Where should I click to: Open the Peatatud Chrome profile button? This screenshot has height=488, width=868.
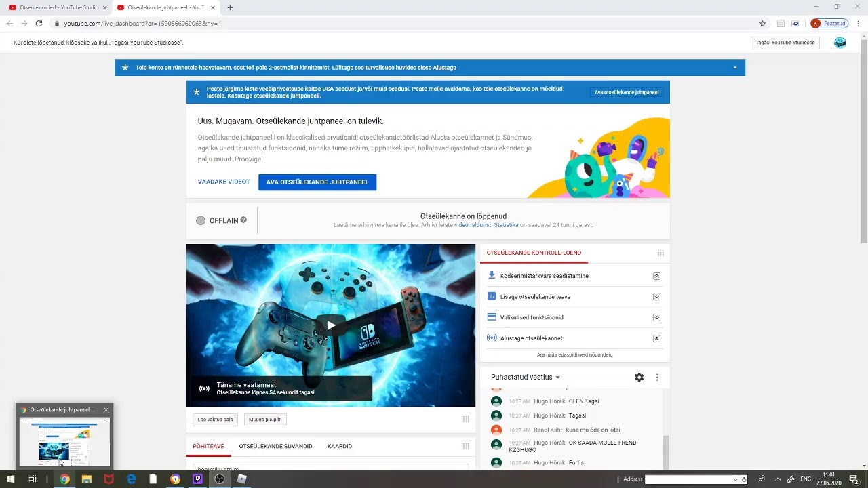829,23
